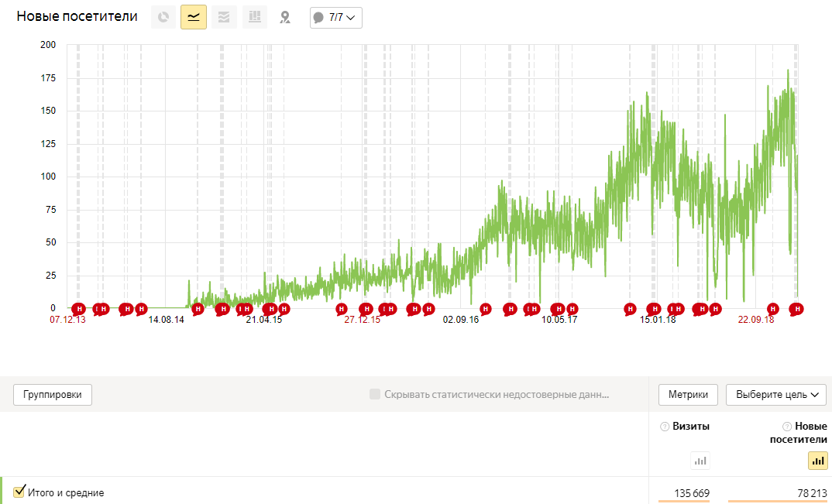Image resolution: width=832 pixels, height=504 pixels.
Task: Click the Метрики button
Action: click(x=688, y=395)
